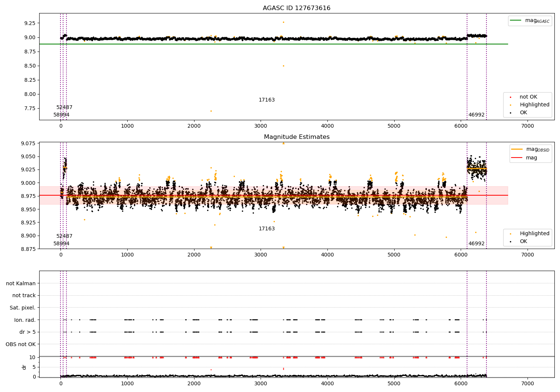Click annotation '17163' in the AGASC ID plot
Viewport: 560px width, 392px height.
(267, 100)
